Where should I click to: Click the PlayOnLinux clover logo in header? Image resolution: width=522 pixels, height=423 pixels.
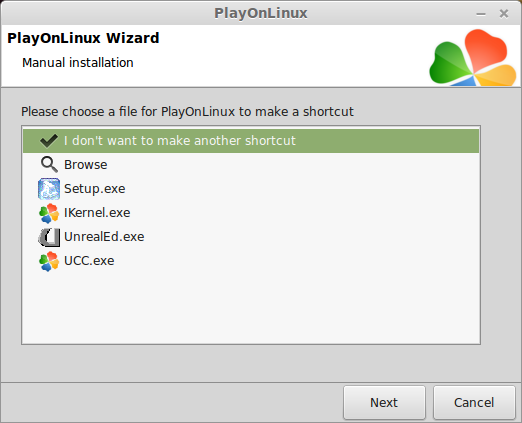coord(473,57)
